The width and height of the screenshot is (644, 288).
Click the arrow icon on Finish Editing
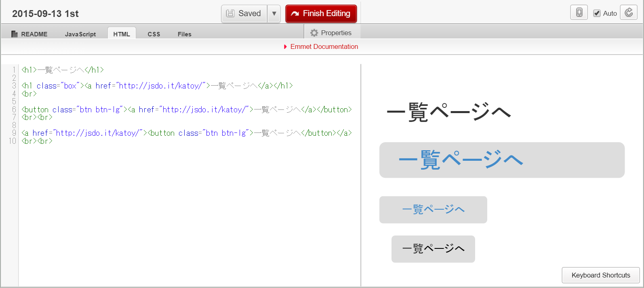295,14
